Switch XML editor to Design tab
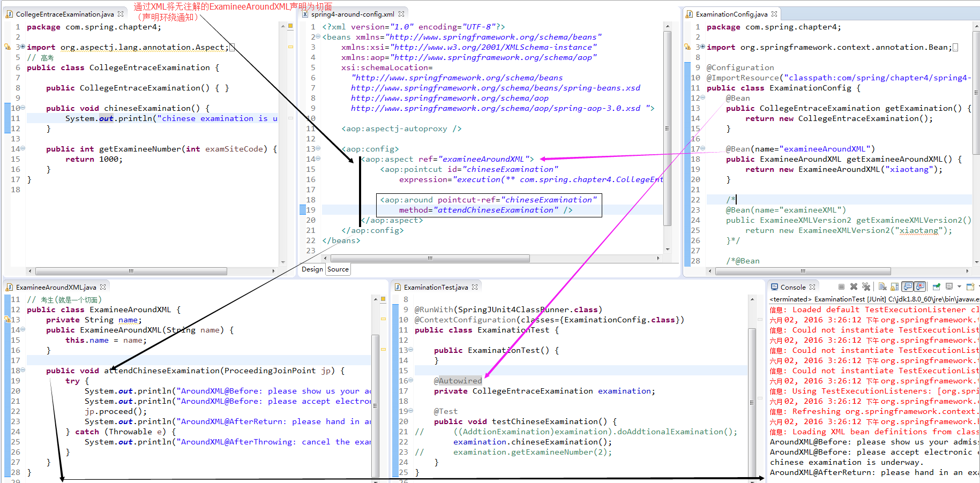Screen dimensions: 980x483 pyautogui.click(x=312, y=269)
